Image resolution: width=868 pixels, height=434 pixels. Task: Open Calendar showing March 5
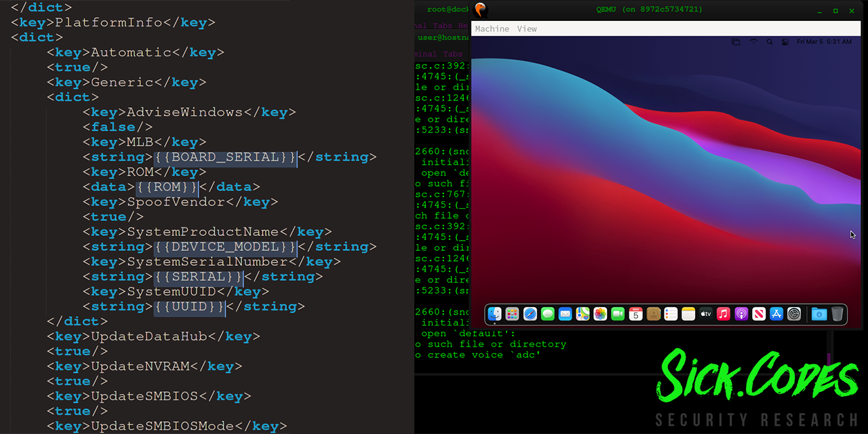click(635, 314)
